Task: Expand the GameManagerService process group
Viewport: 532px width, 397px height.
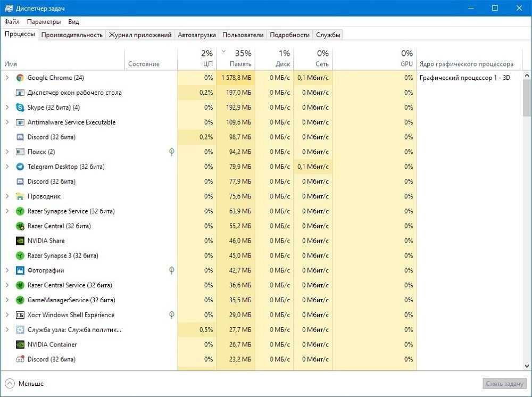Action: tap(7, 300)
